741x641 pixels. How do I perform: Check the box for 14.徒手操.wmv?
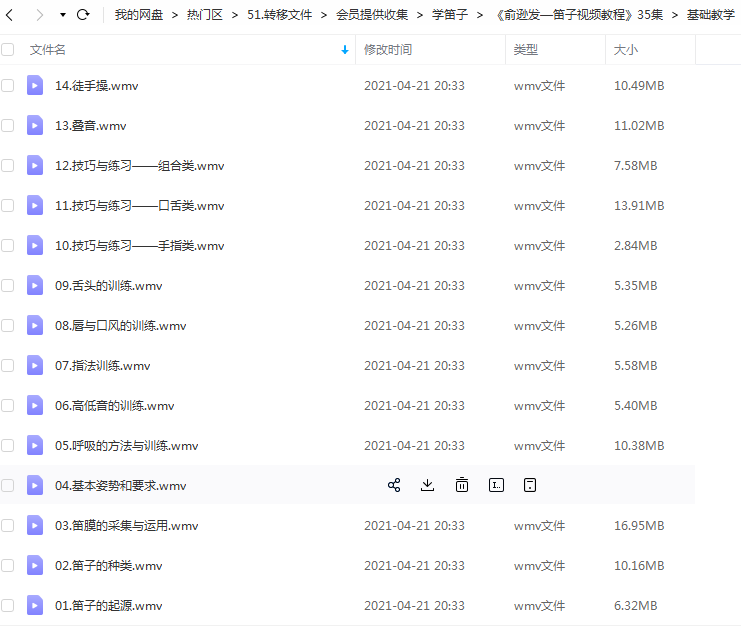8,86
